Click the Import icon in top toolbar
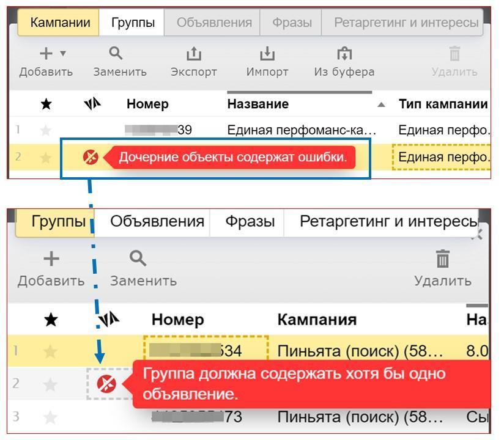The height and width of the screenshot is (440, 504). coord(267,55)
